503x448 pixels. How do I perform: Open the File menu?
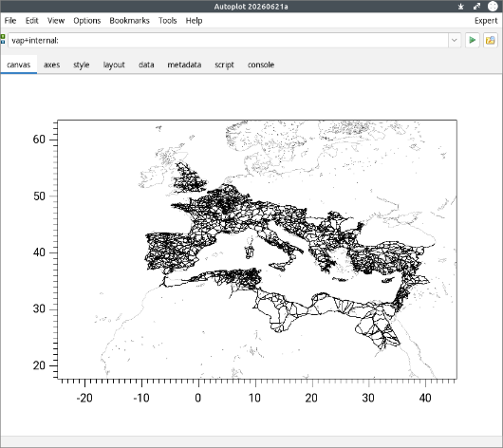[10, 21]
